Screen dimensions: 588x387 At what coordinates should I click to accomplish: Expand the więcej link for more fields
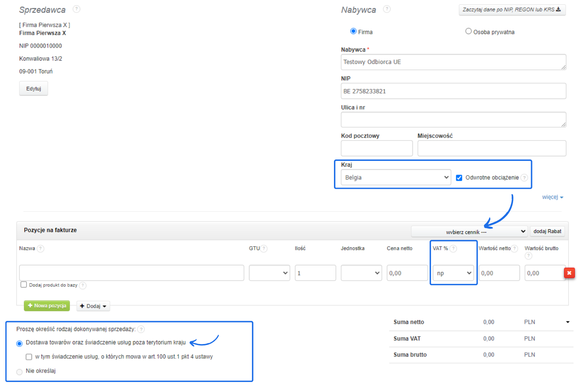click(552, 197)
